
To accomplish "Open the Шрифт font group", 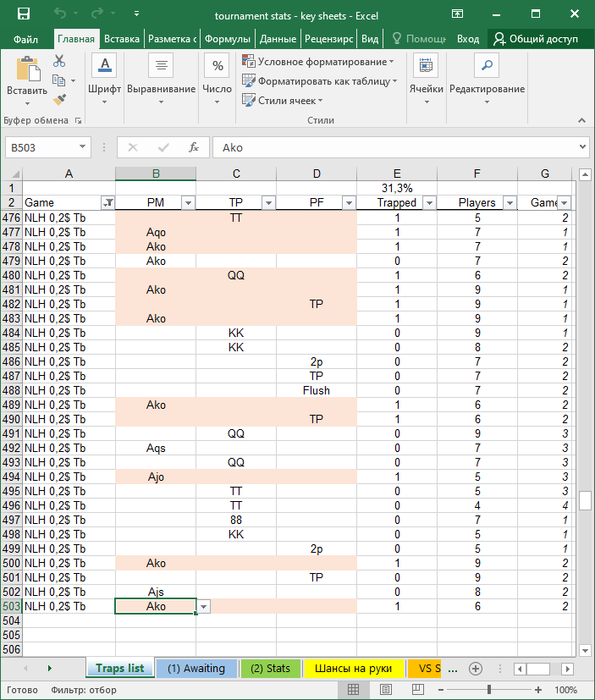I will click(x=104, y=79).
